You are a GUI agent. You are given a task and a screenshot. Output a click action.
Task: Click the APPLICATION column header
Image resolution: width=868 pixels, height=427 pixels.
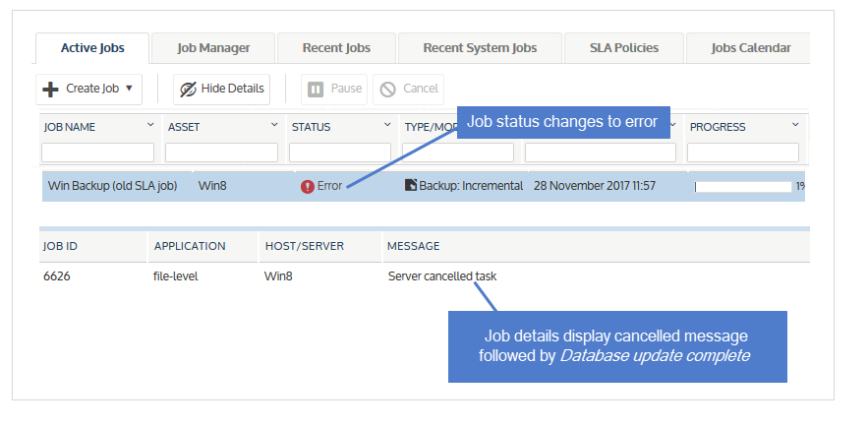pos(190,246)
